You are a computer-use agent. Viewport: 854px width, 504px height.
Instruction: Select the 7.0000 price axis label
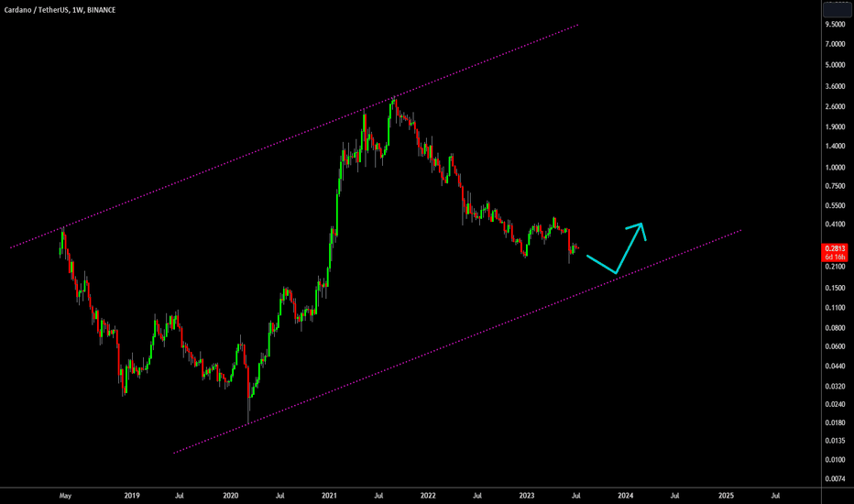(835, 44)
